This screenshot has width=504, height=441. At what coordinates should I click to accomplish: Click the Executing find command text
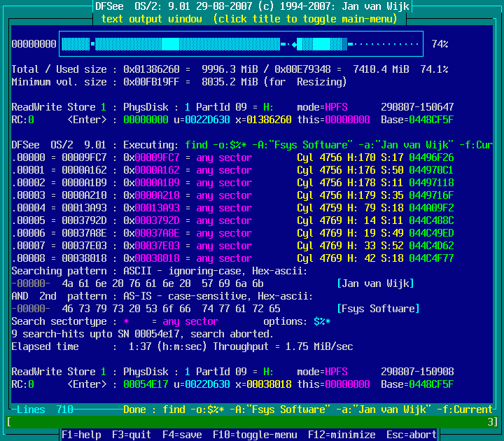point(339,145)
